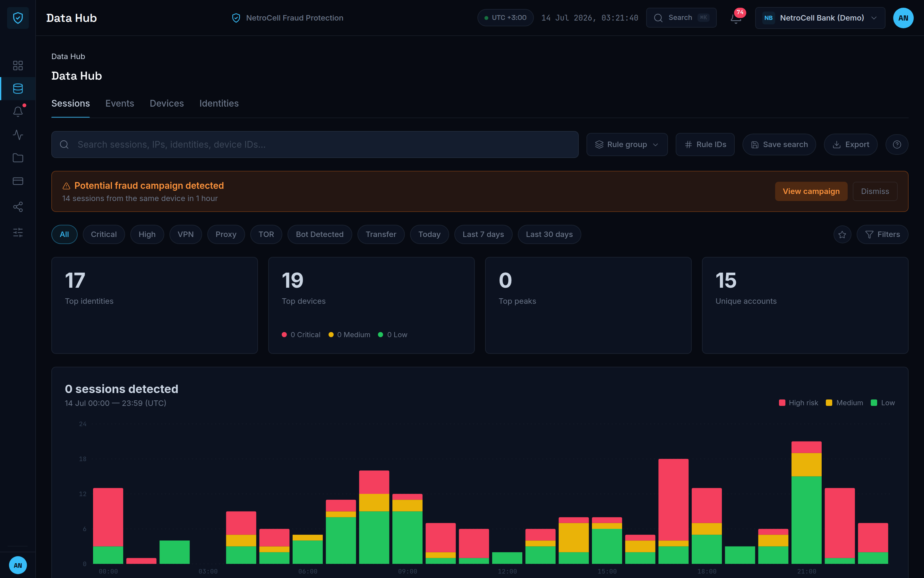Toggle the High filter chip
The width and height of the screenshot is (924, 578).
tap(147, 234)
